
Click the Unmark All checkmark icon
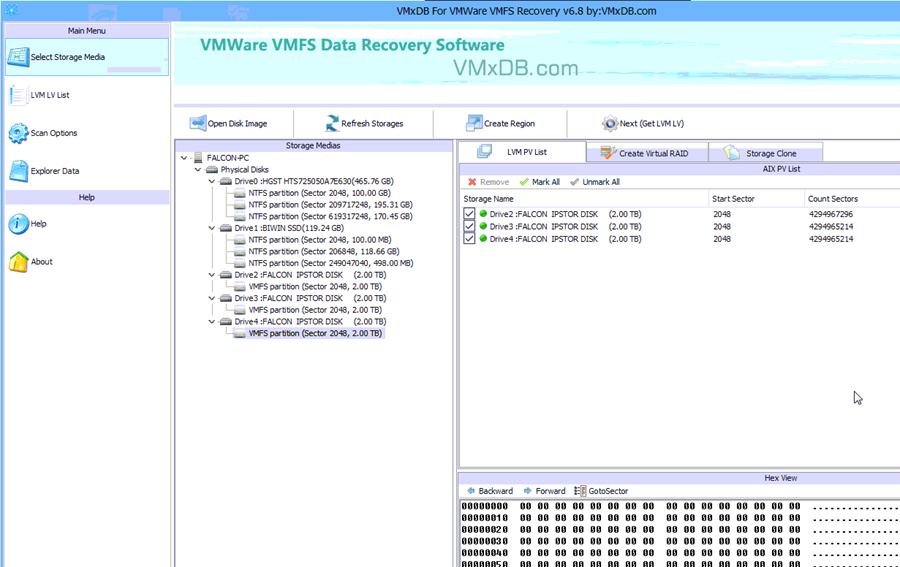click(x=574, y=182)
